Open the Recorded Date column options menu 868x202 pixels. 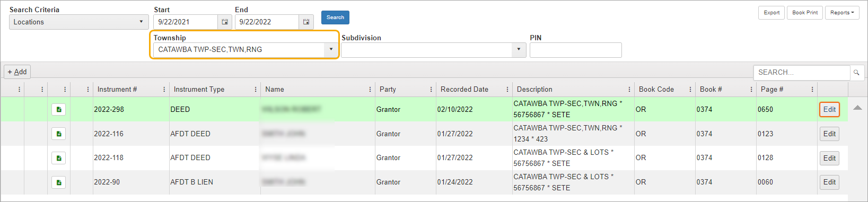click(x=507, y=90)
